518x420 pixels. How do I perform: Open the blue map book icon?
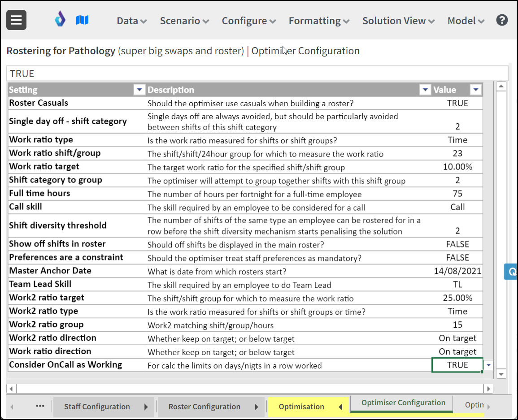pyautogui.click(x=82, y=20)
